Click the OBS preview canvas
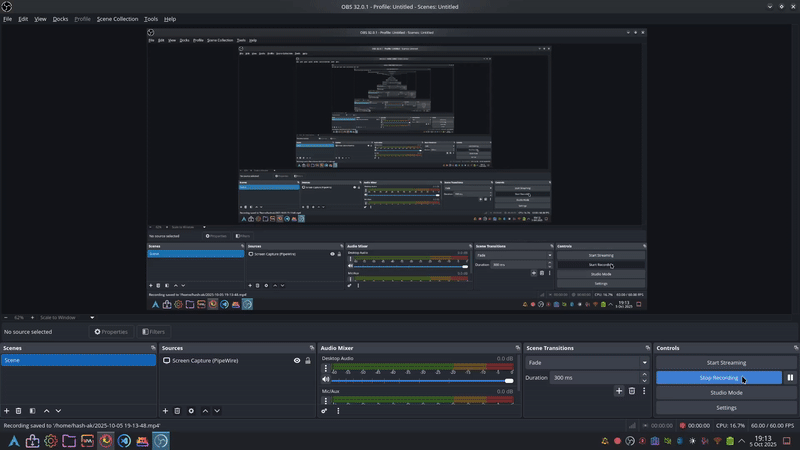Viewport: 800px width, 450px height. click(x=397, y=169)
